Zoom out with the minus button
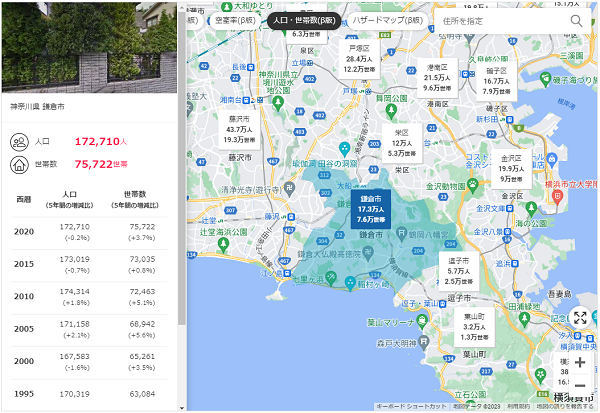Viewport: 600px width, 413px height. (x=580, y=385)
